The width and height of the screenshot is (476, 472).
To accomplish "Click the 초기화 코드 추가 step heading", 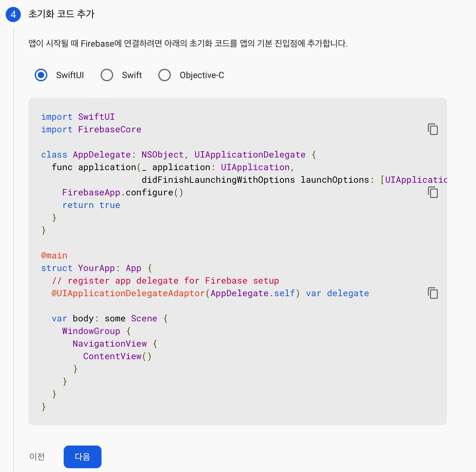I will pos(61,14).
